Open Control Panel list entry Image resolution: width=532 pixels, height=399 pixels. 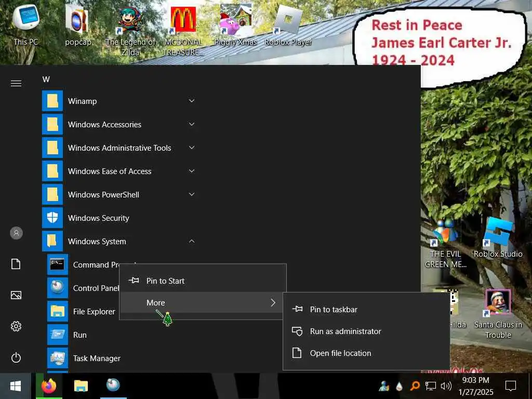tap(83, 288)
